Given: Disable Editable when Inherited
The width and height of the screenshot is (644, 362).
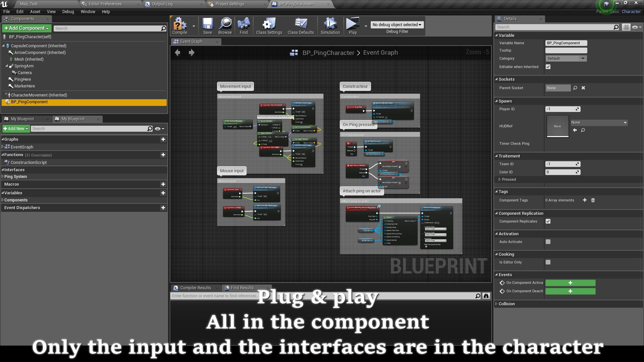Looking at the screenshot, I should coord(548,67).
